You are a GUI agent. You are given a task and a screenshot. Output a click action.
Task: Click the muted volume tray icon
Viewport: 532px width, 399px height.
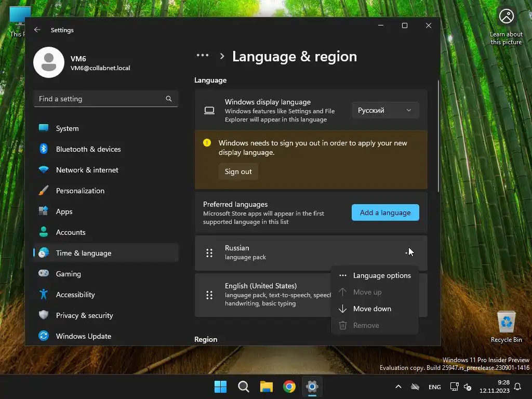(x=468, y=387)
